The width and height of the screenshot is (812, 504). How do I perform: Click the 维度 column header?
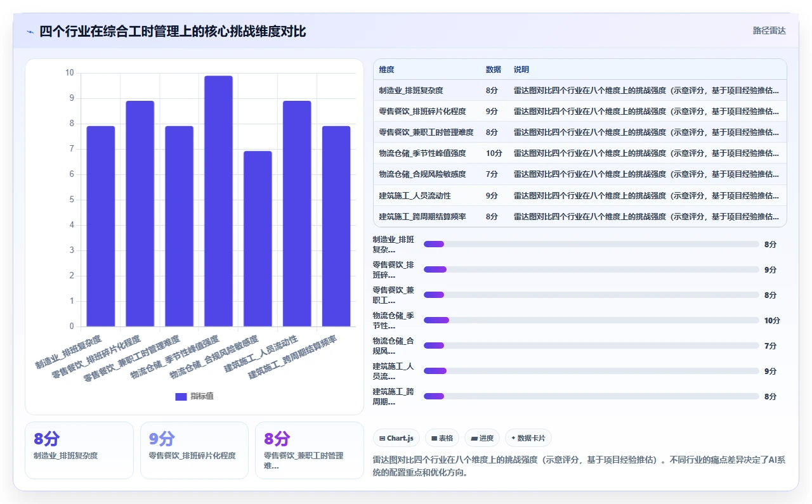(386, 70)
